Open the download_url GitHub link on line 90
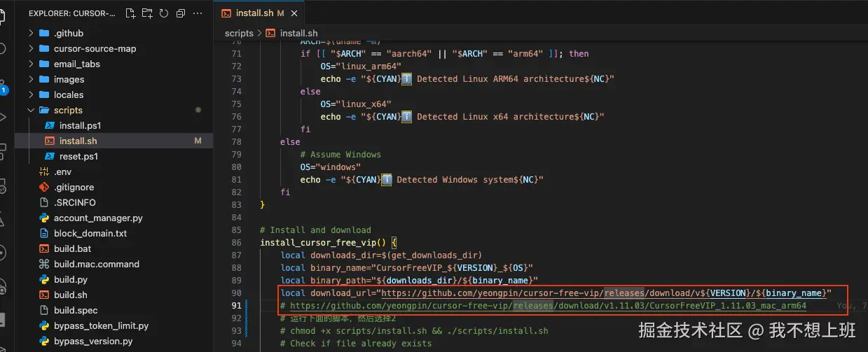The image size is (868, 352). point(603,293)
